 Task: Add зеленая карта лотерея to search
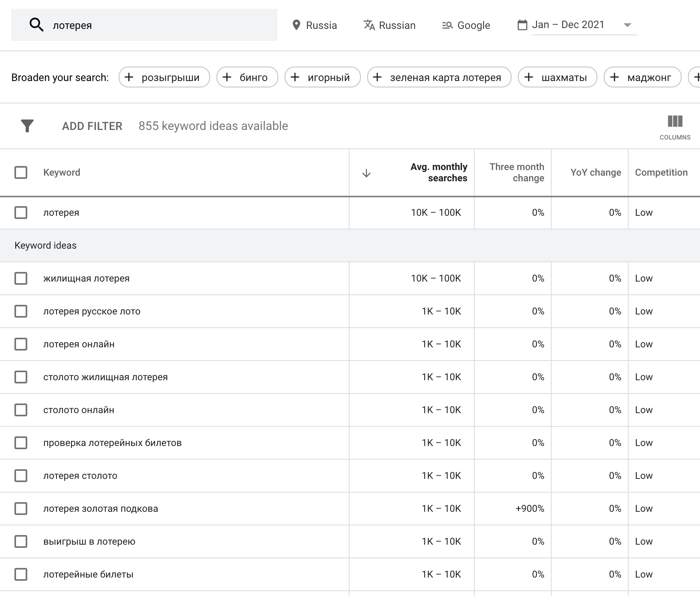coord(439,77)
